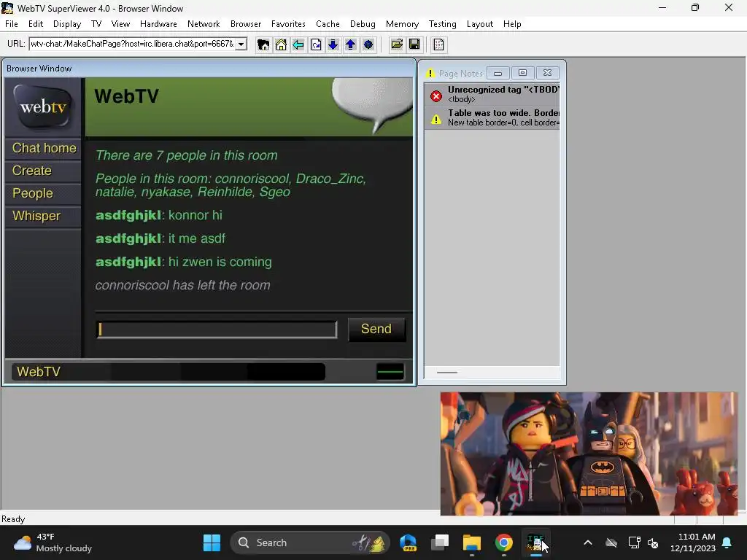The height and width of the screenshot is (560, 747).
Task: Click the WebTV Viewer taskbar icon
Action: pyautogui.click(x=535, y=542)
